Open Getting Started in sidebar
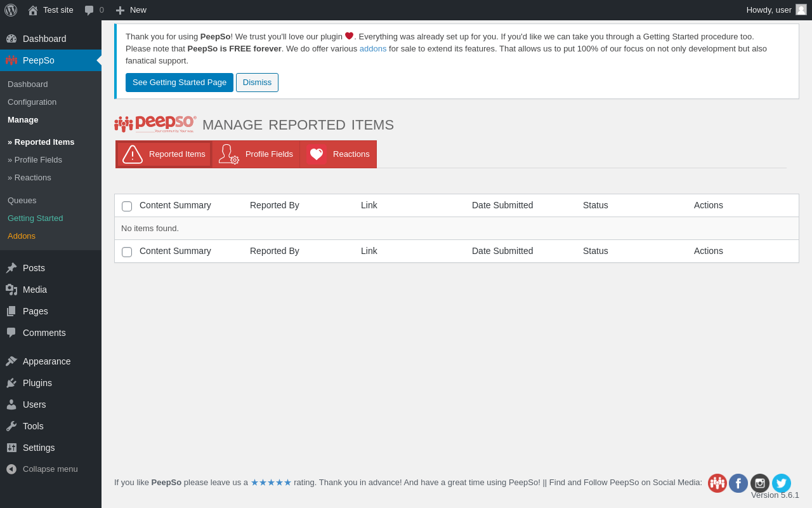812x508 pixels. click(x=36, y=218)
